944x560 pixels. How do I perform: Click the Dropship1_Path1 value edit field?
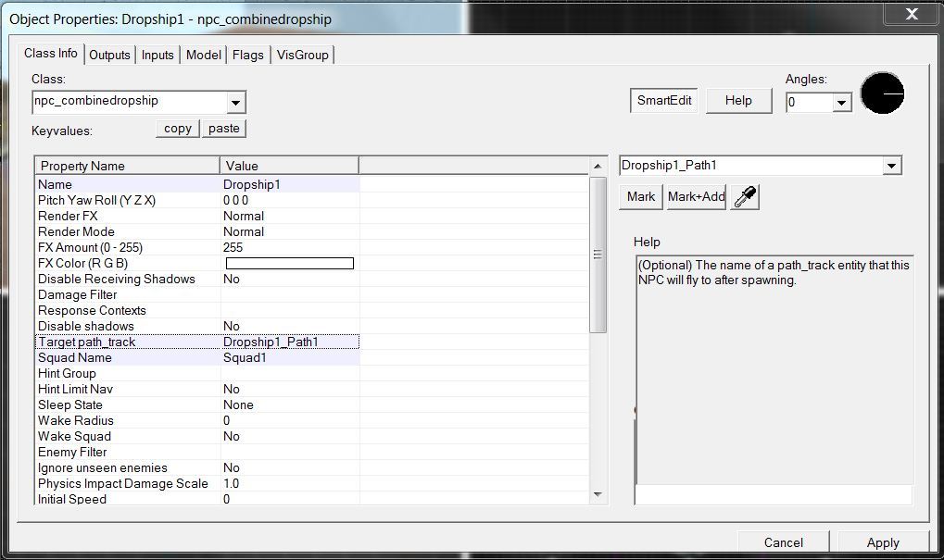point(750,166)
